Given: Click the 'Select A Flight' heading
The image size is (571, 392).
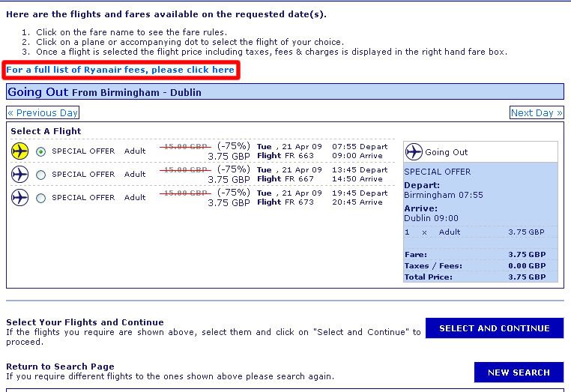Looking at the screenshot, I should click(46, 131).
